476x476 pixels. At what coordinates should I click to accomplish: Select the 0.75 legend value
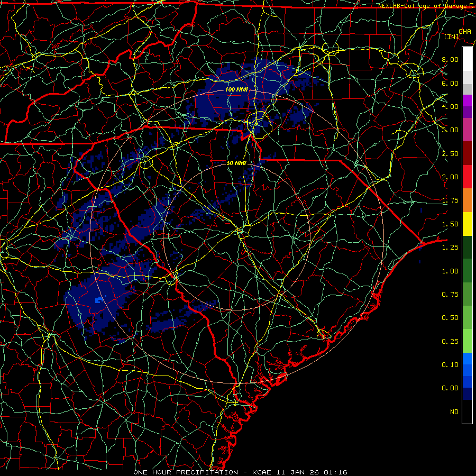[x=450, y=294]
